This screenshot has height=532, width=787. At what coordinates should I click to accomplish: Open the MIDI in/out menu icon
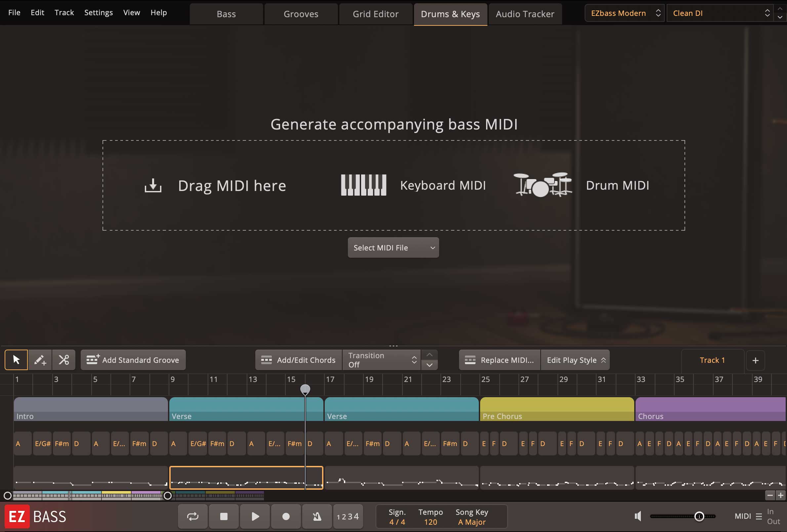coord(759,516)
